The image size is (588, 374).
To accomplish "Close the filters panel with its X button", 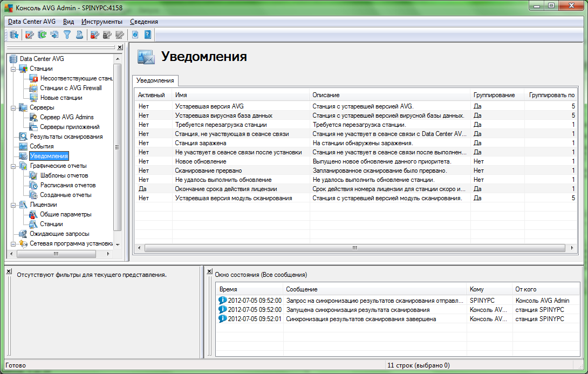I will (9, 272).
